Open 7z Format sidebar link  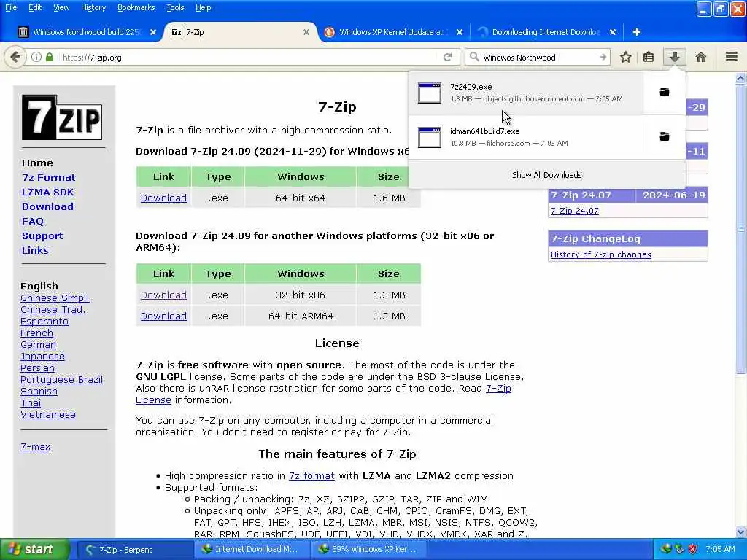pos(49,177)
